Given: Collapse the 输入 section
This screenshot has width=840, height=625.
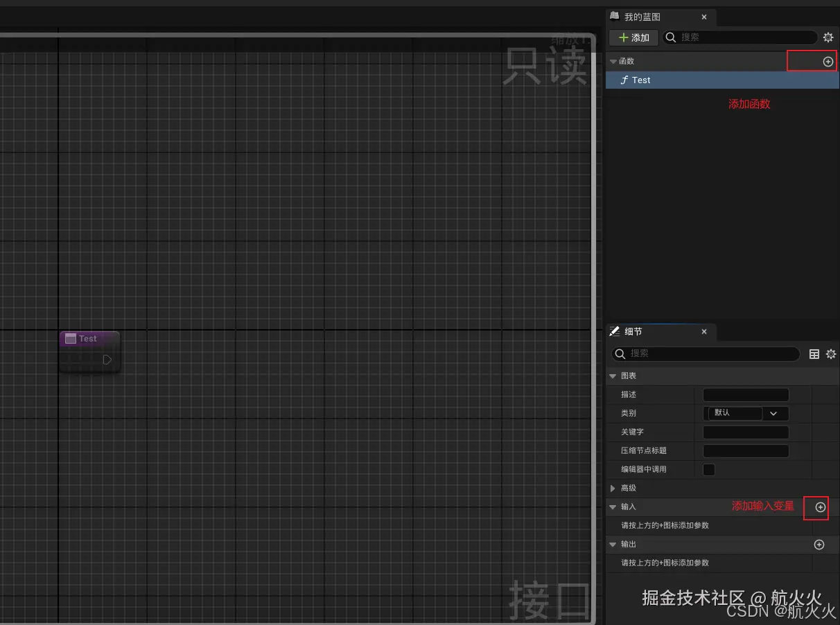Looking at the screenshot, I should coord(612,507).
